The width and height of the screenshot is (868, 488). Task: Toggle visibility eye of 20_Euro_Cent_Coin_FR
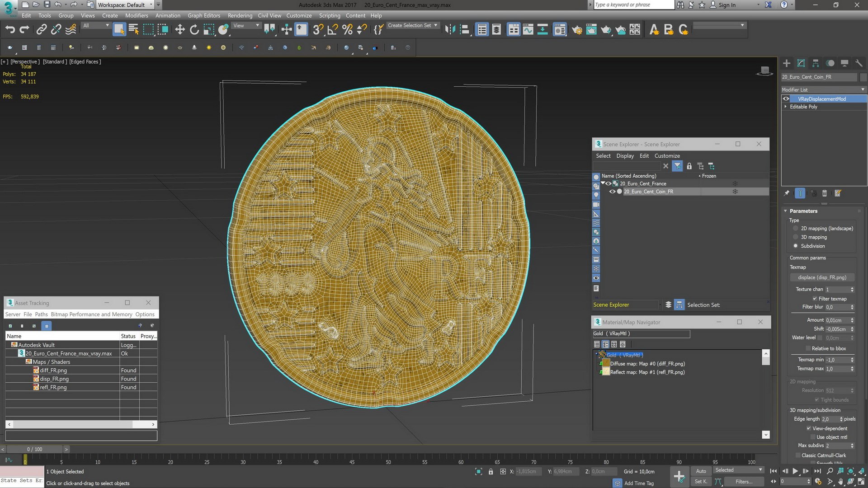612,192
